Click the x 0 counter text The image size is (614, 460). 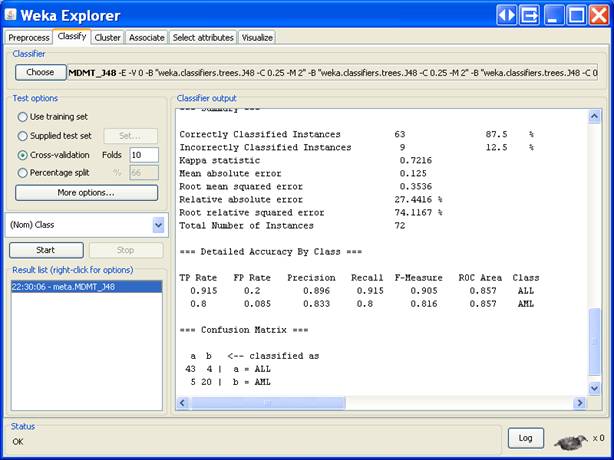pyautogui.click(x=598, y=438)
